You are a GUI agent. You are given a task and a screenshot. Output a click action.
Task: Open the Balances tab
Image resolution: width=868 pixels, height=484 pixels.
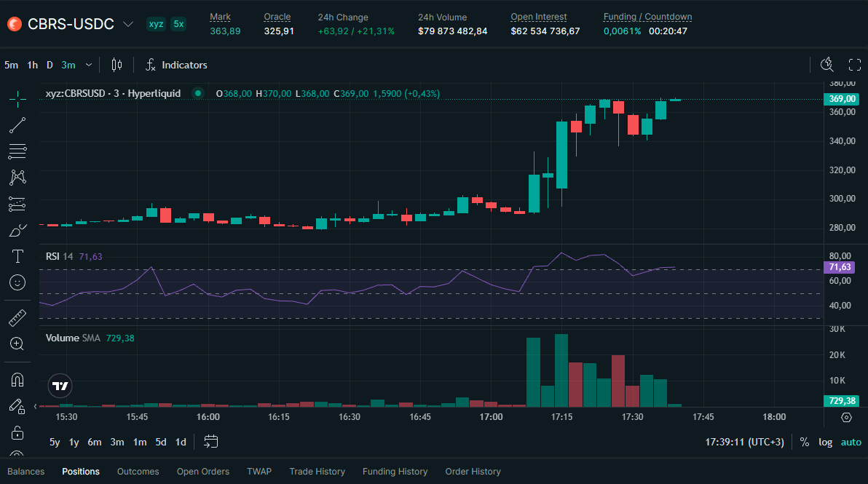point(26,472)
